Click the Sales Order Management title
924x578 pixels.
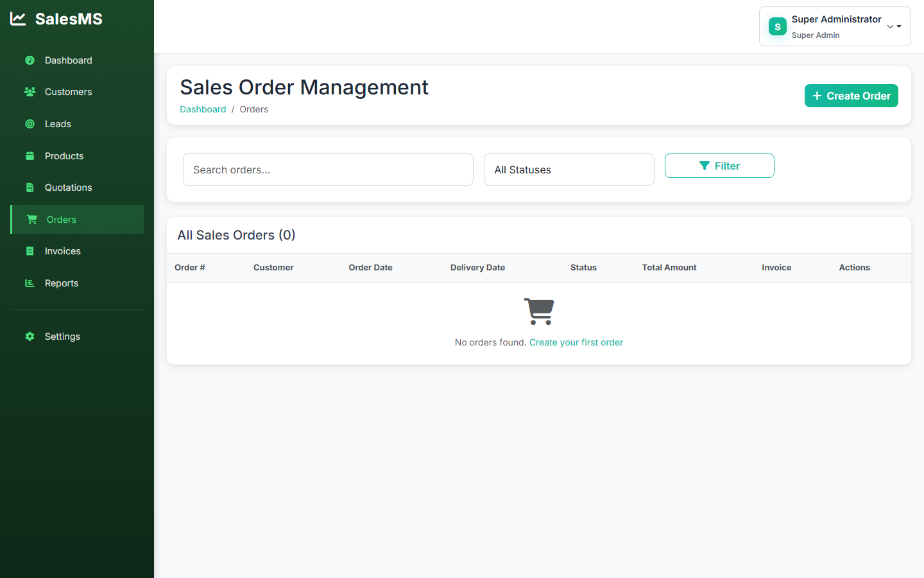(304, 87)
